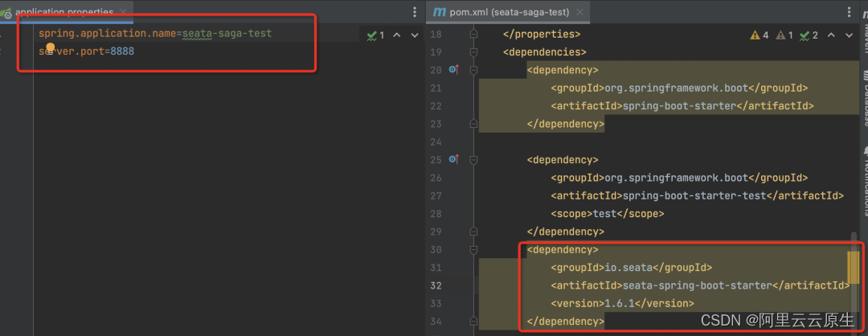Close the pom.xml editor tab
Image resolution: width=868 pixels, height=336 pixels.
click(579, 11)
